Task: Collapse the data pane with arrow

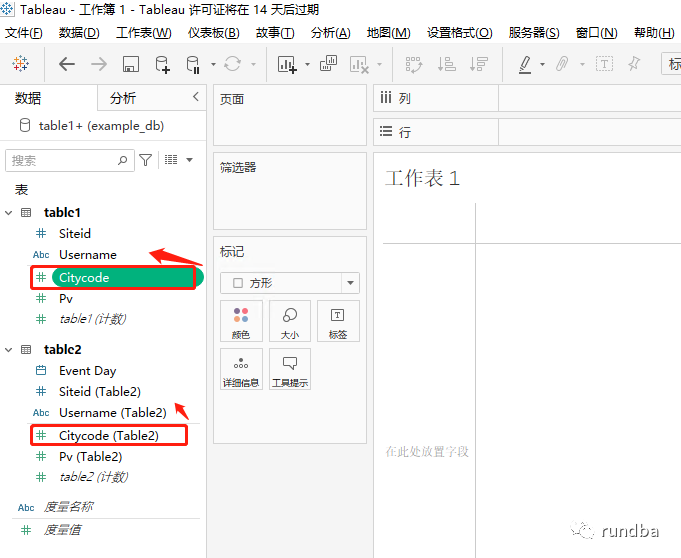Action: tap(196, 96)
